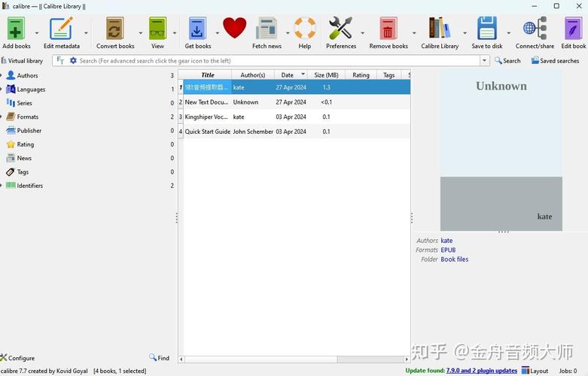Image resolution: width=588 pixels, height=376 pixels.
Task: Select Series category
Action: (x=24, y=103)
